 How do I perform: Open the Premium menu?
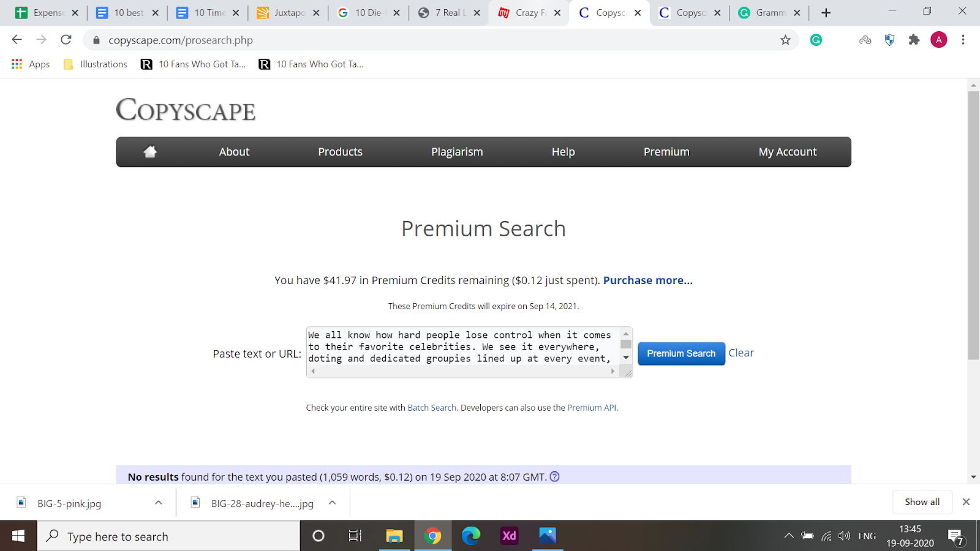tap(666, 152)
